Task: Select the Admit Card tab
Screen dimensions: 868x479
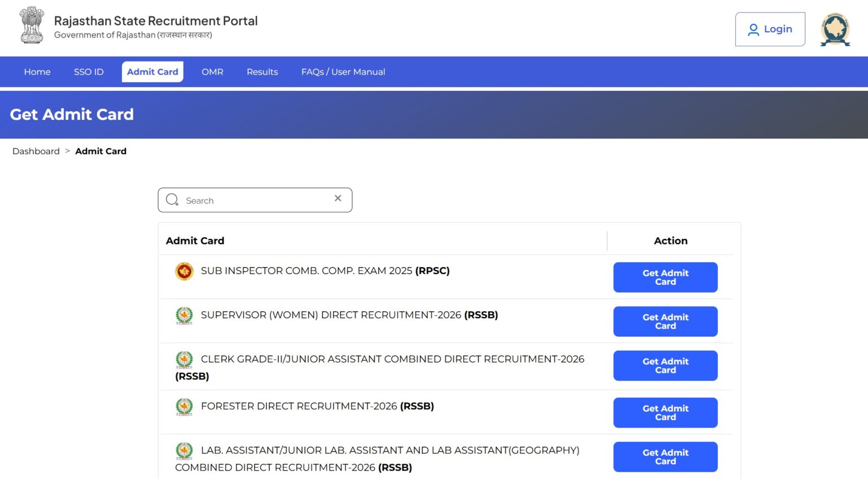Action: 153,72
